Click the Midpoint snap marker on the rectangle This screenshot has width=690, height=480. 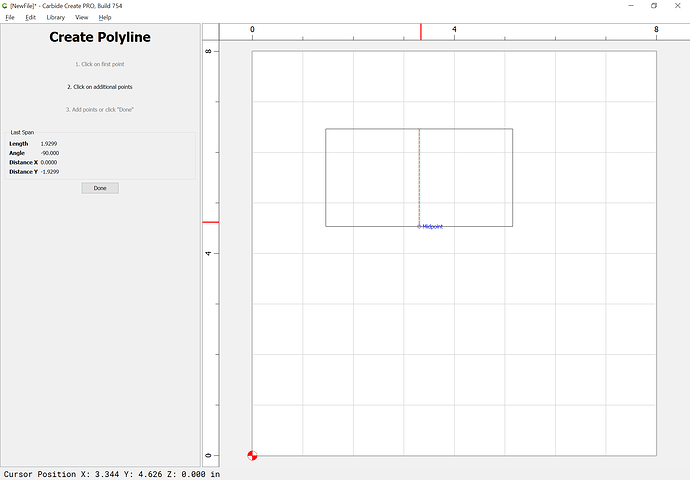[420, 227]
